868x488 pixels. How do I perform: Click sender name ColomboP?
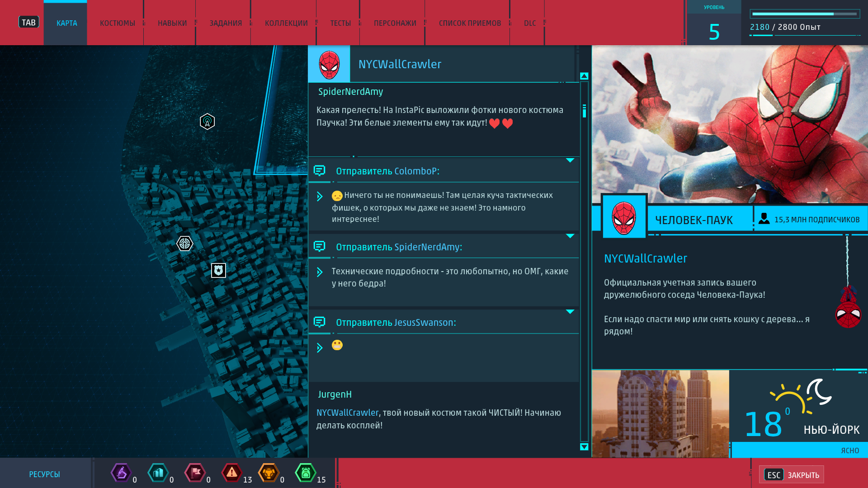[416, 171]
